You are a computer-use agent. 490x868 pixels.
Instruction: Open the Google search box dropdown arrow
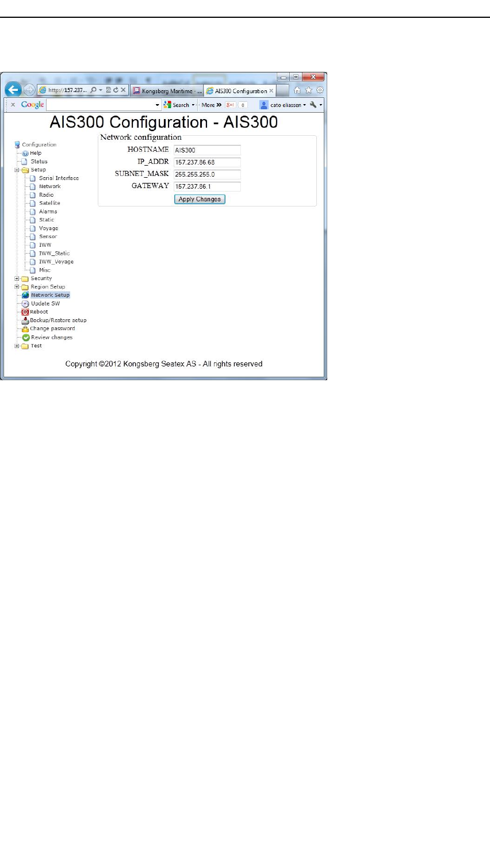click(x=158, y=105)
